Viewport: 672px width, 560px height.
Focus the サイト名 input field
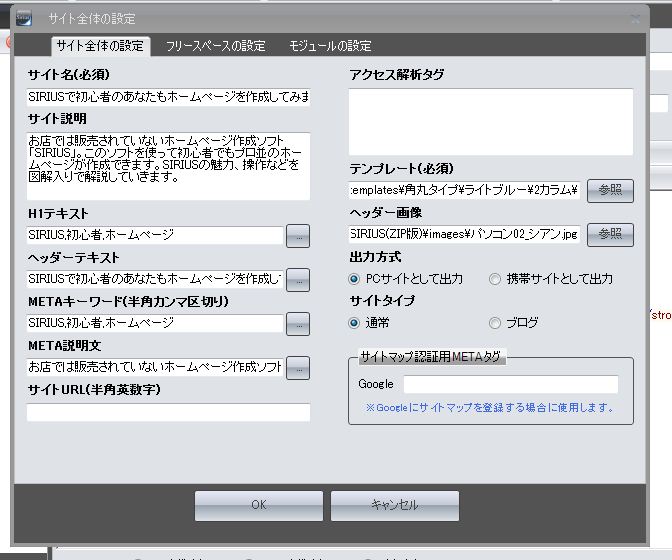tap(168, 97)
